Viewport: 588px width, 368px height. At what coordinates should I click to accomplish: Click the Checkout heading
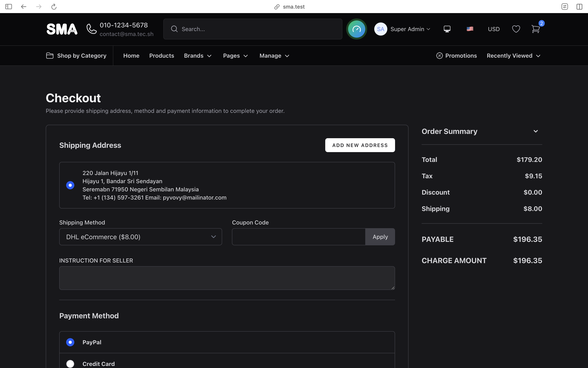[73, 98]
